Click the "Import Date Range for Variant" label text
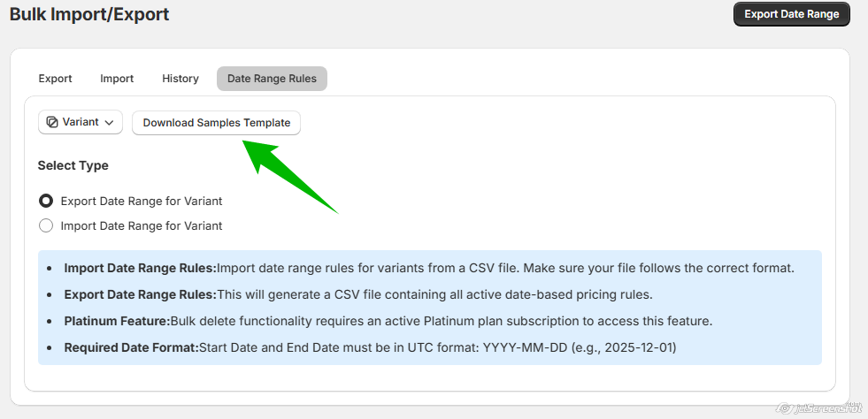Image resolution: width=868 pixels, height=419 pixels. [x=142, y=225]
